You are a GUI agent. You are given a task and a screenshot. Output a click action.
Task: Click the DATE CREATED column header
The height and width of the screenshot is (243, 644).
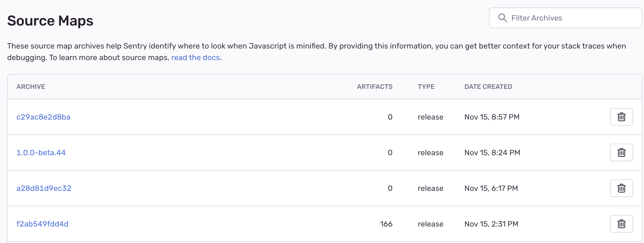coord(488,87)
